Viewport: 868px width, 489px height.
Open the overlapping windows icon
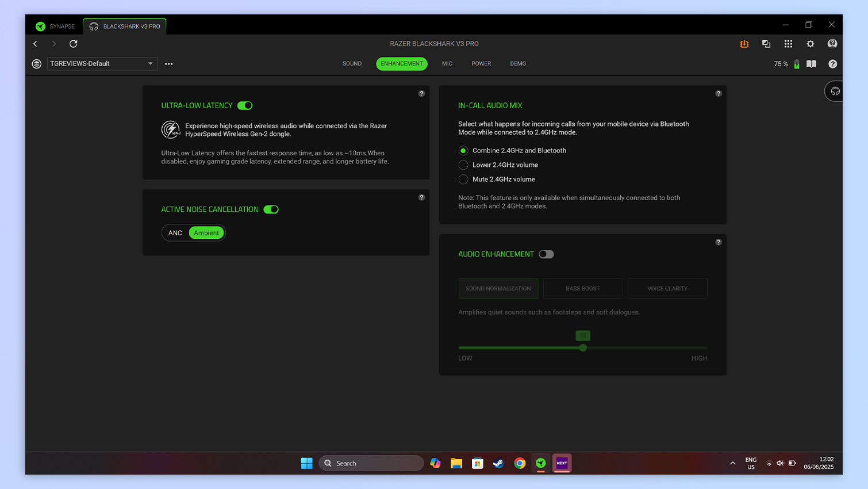click(x=766, y=44)
